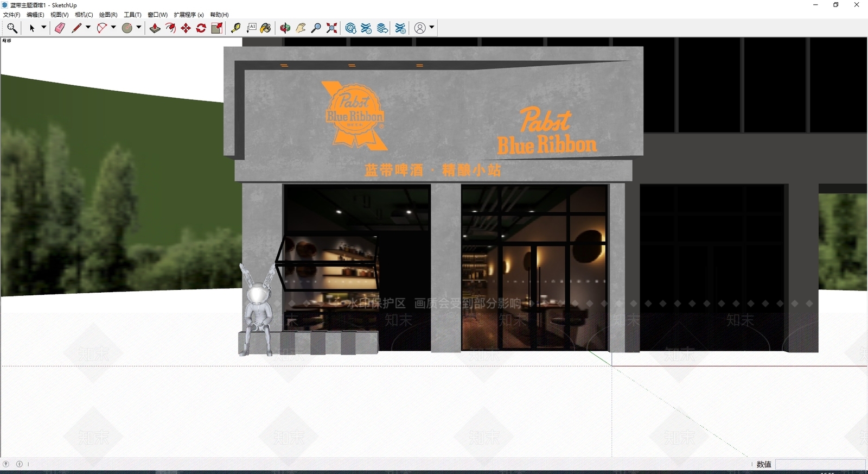Click the 蓝带啤酒·精酿小站 sign text

tap(432, 170)
